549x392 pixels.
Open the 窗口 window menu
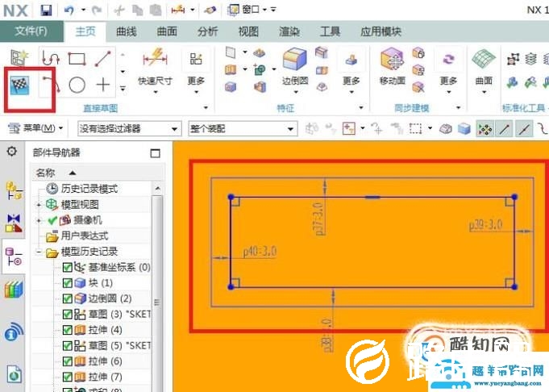[247, 10]
